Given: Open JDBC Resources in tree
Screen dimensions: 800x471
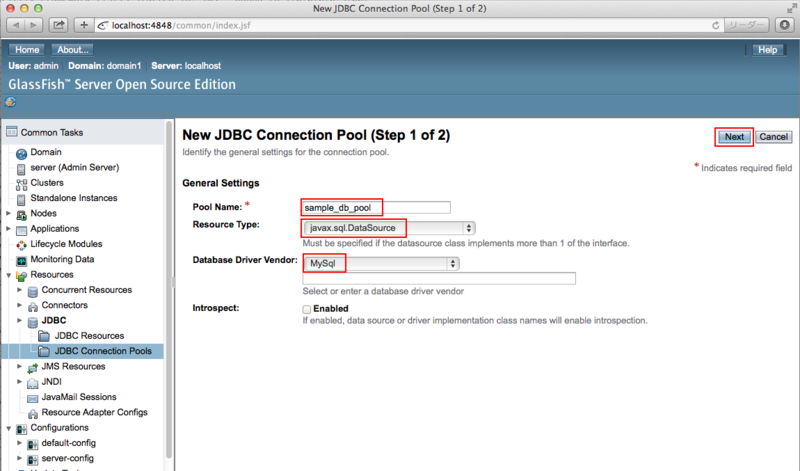Looking at the screenshot, I should [x=89, y=336].
